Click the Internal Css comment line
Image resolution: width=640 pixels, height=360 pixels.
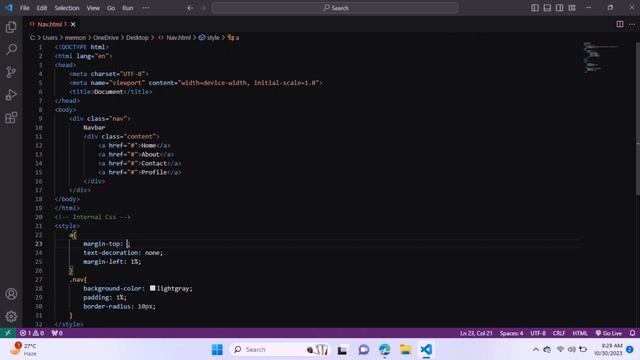point(93,217)
